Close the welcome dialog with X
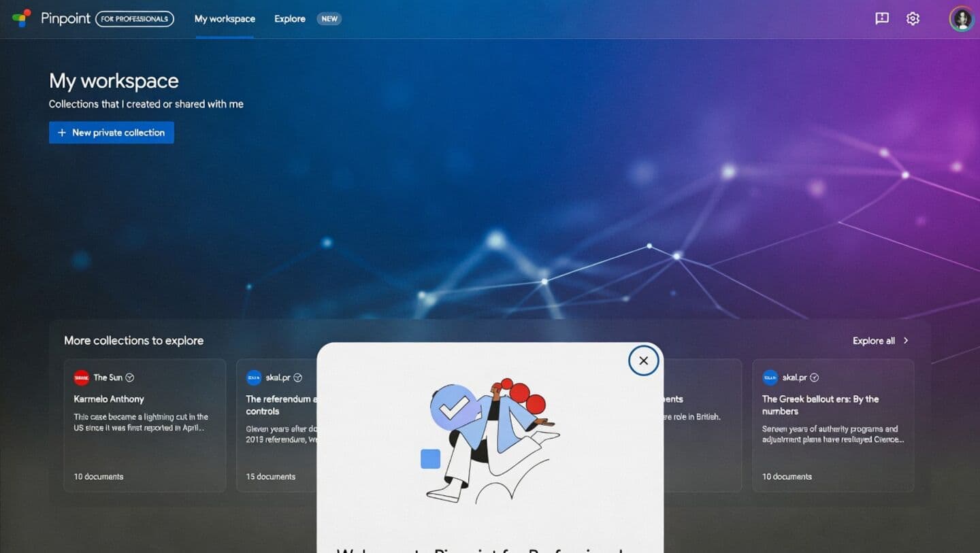980x553 pixels. (x=643, y=361)
